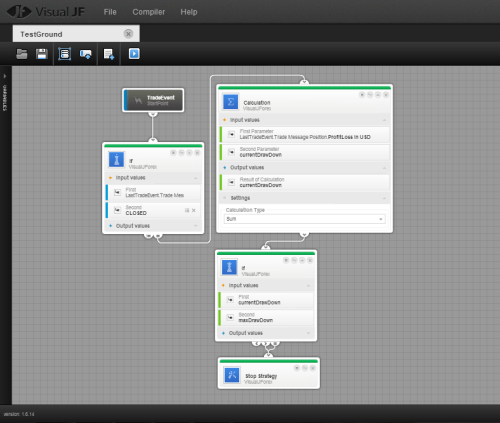Expand Output values in upper If block
Screen dimensions: 500x423
pos(196,226)
